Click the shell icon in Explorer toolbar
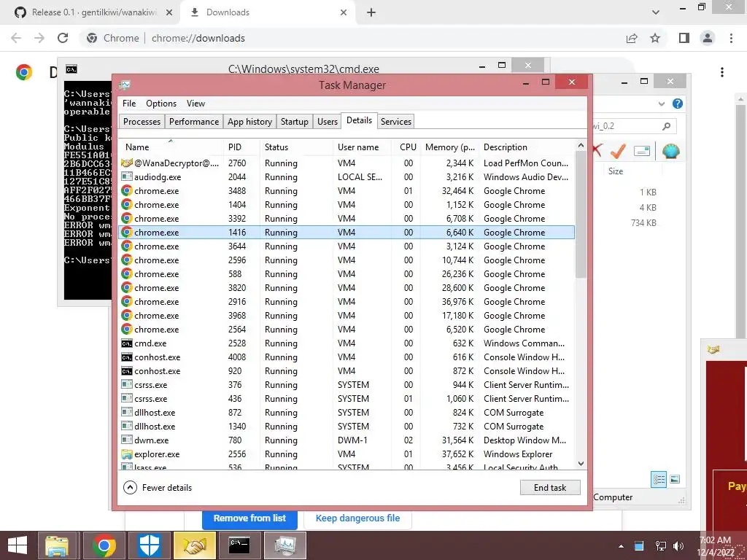This screenshot has width=747, height=560. pyautogui.click(x=671, y=151)
